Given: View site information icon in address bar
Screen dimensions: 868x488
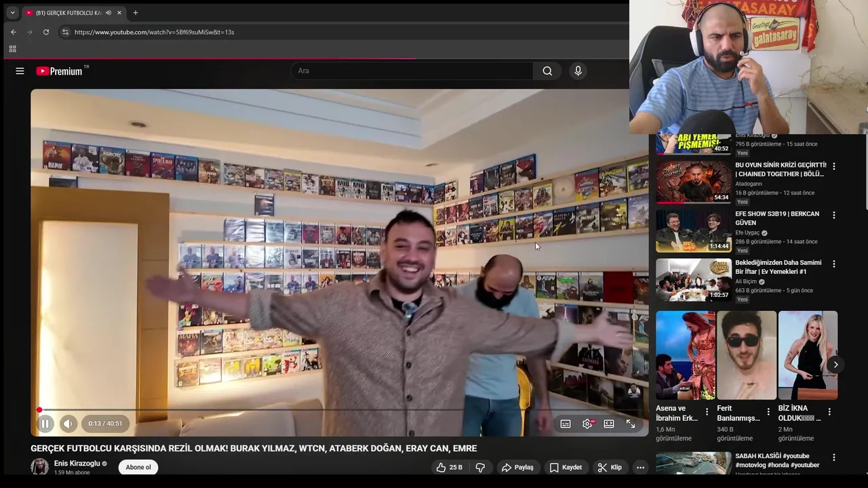Looking at the screenshot, I should point(65,32).
